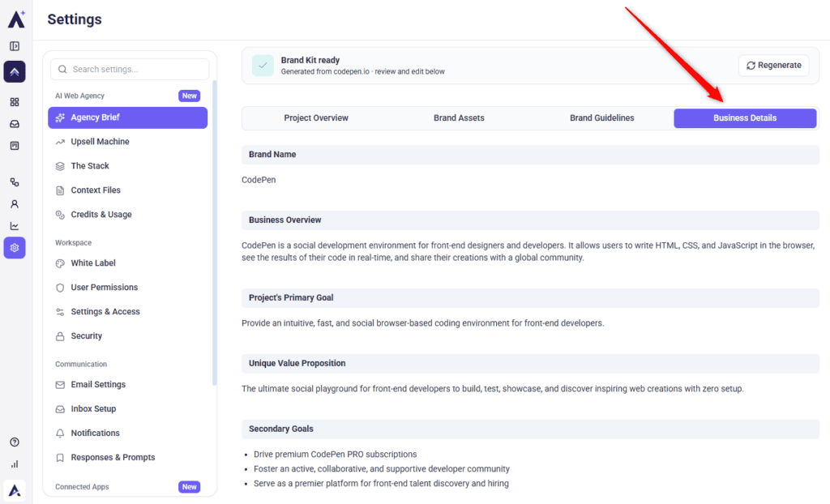Open Notifications settings
Image resolution: width=830 pixels, height=504 pixels.
pos(127,433)
